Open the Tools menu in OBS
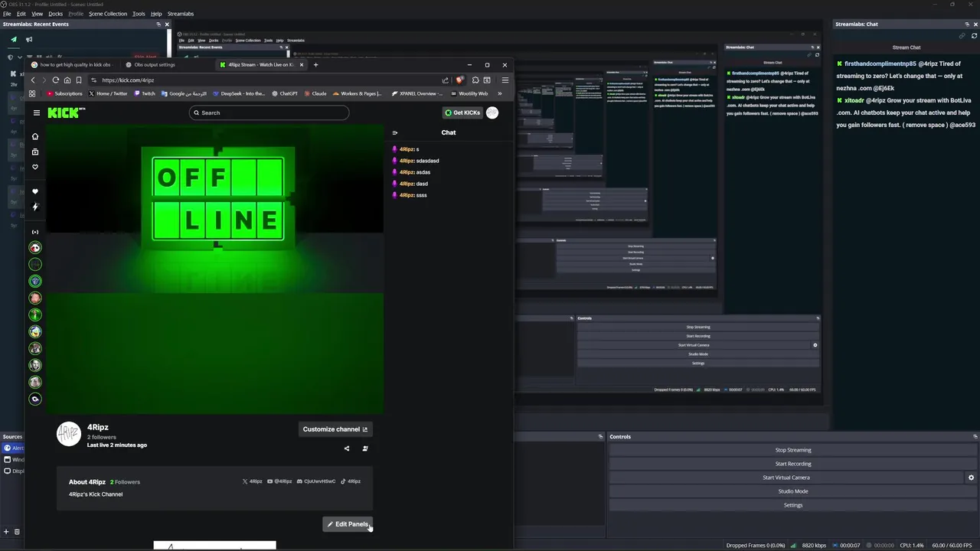Screen dimensions: 980x551 139,14
